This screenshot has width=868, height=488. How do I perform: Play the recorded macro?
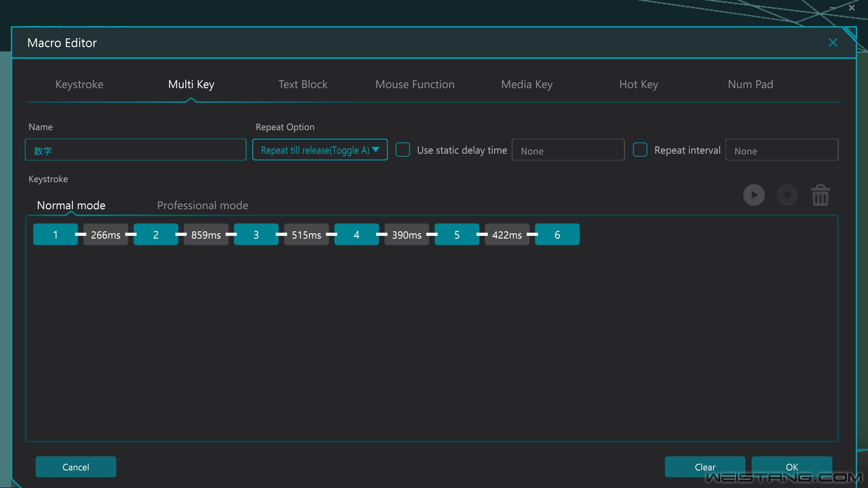click(754, 195)
